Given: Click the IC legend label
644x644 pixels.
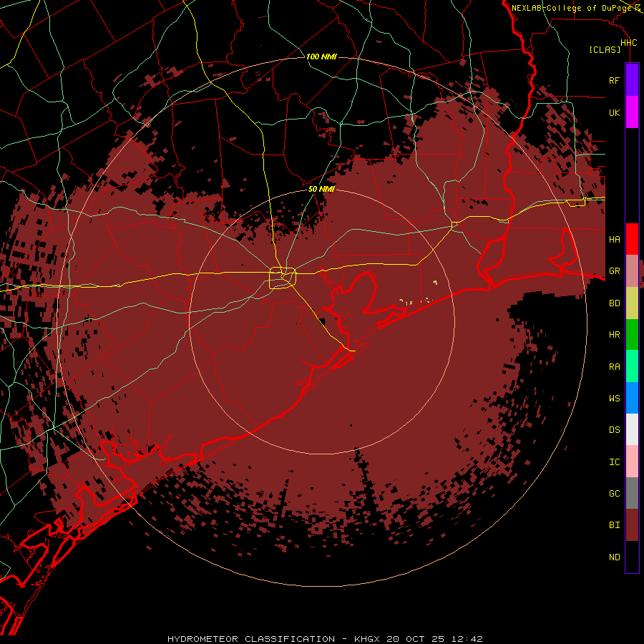Looking at the screenshot, I should [x=614, y=462].
